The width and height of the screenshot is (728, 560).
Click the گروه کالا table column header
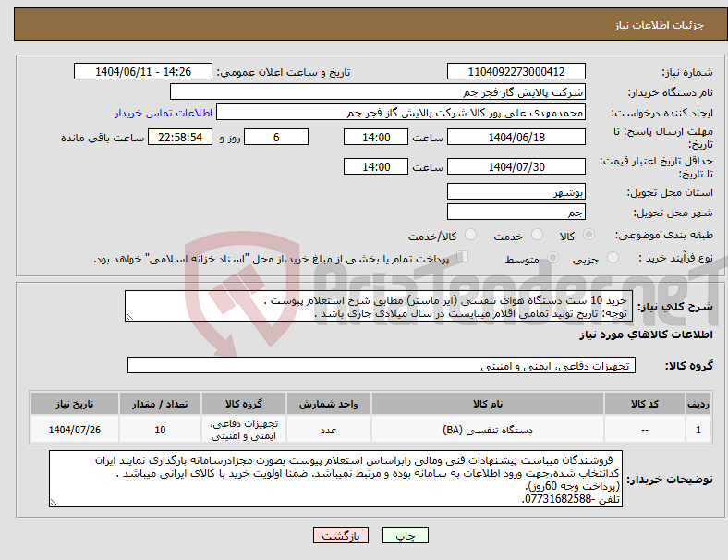244,404
